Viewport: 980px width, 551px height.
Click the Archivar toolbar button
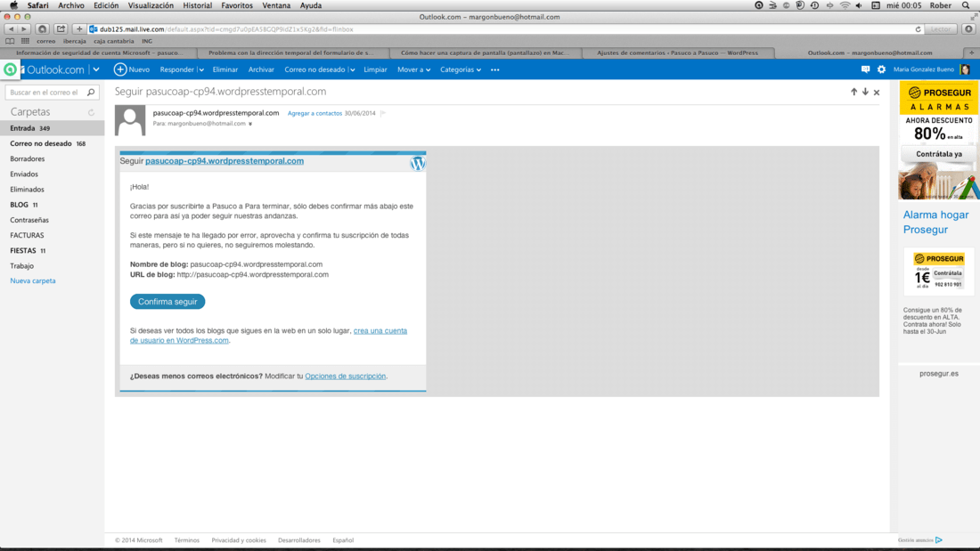[x=261, y=70]
